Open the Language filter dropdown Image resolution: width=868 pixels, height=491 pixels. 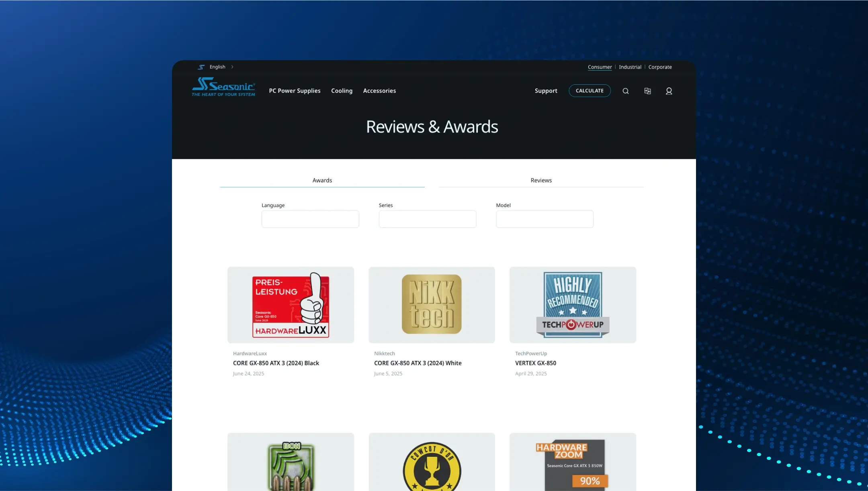[x=310, y=219]
